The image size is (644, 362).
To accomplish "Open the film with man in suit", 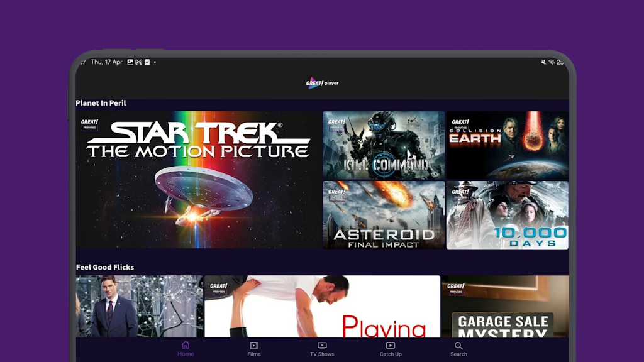I will (139, 307).
